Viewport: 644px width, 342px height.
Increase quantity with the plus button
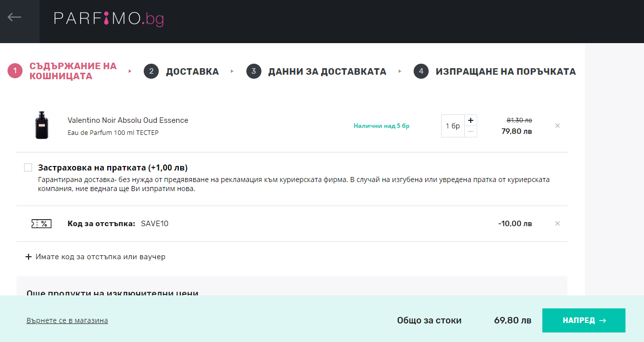471,120
